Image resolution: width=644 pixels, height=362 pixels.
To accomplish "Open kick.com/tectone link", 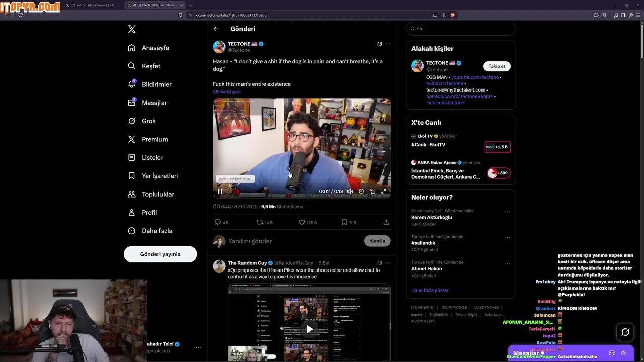I will coord(445,103).
